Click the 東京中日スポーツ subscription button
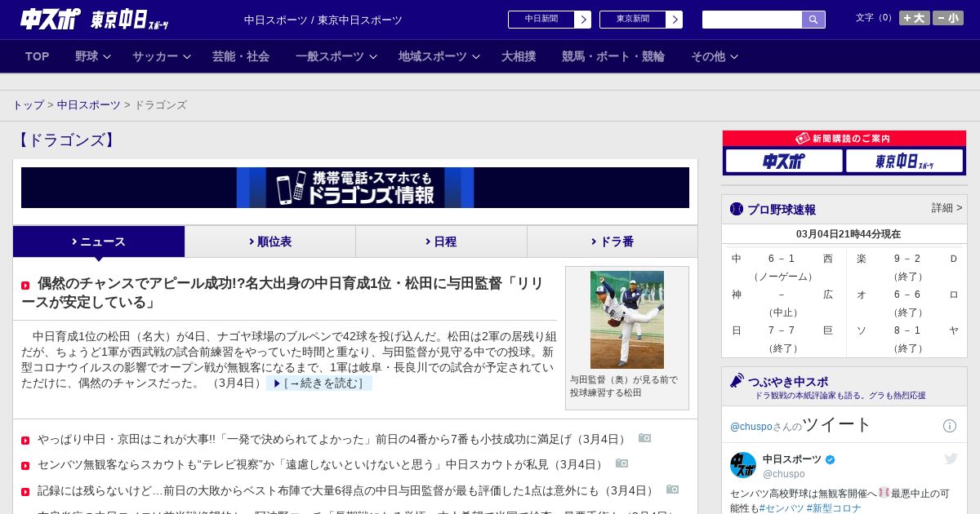980x514 pixels. [x=904, y=161]
